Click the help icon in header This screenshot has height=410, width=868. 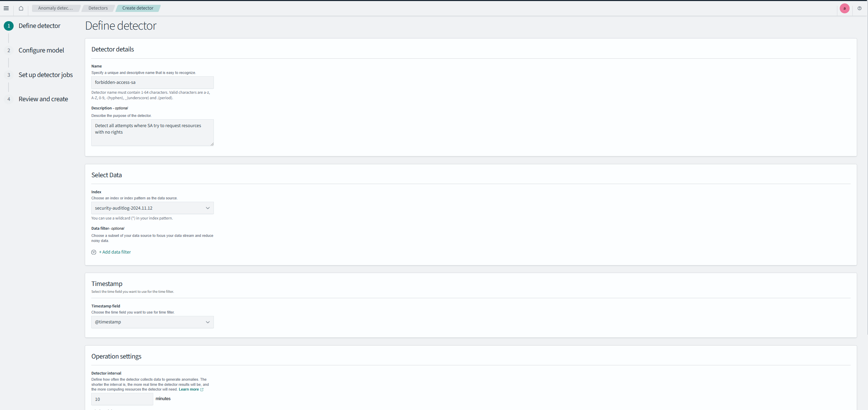[859, 8]
